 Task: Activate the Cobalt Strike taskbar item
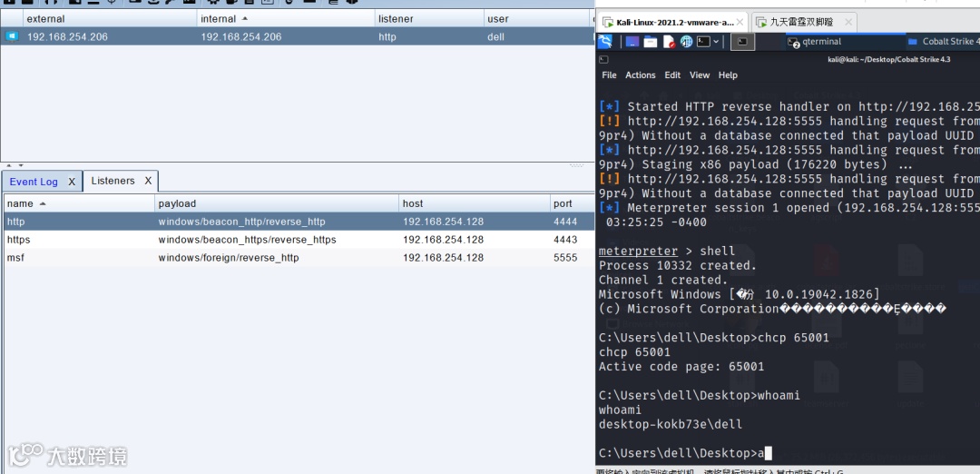click(x=943, y=42)
